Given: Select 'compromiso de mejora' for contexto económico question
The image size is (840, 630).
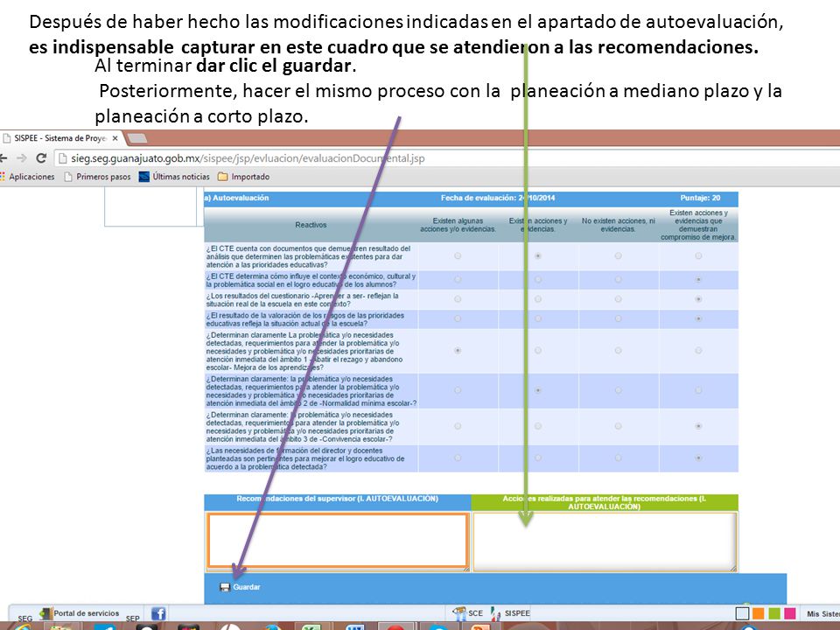Looking at the screenshot, I should point(698,280).
